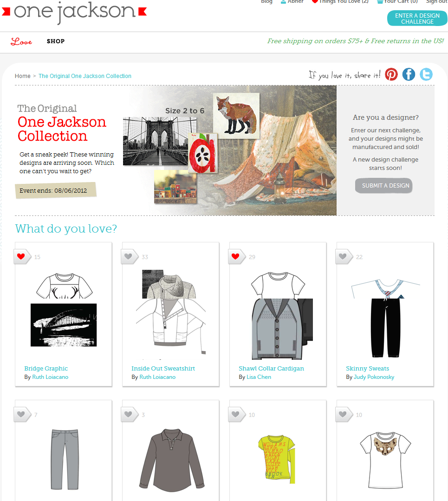The height and width of the screenshot is (501, 448).
Task: Share the collection via Twitter bird icon
Action: tap(426, 74)
